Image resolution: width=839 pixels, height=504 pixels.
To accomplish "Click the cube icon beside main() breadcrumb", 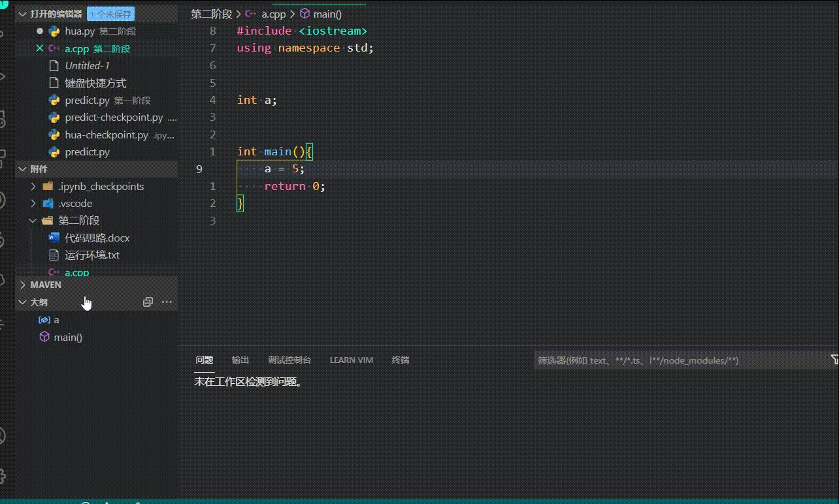I will point(304,14).
